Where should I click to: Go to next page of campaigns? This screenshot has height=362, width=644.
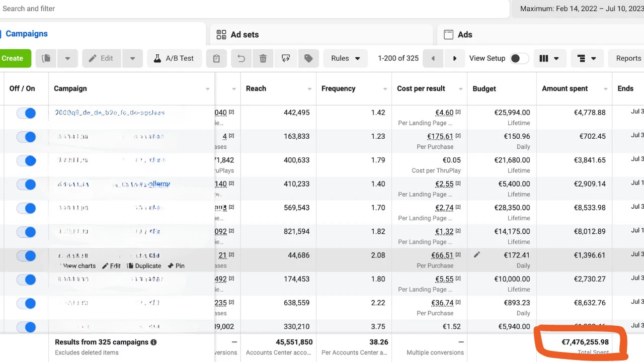point(455,58)
